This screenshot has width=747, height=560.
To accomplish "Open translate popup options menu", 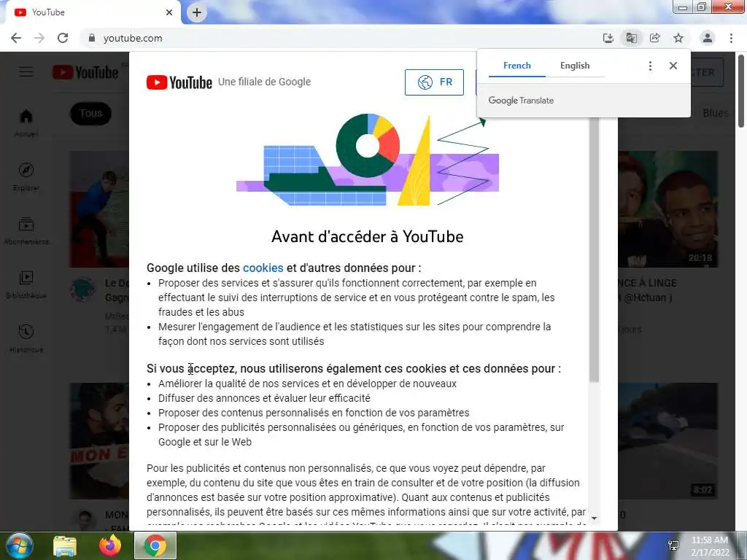I will click(650, 66).
